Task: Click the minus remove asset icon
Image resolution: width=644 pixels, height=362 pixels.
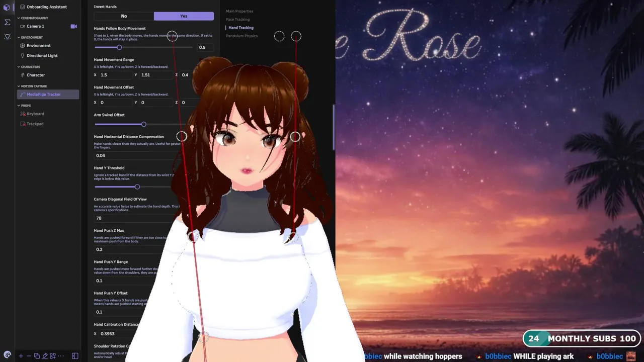Action: click(29, 356)
